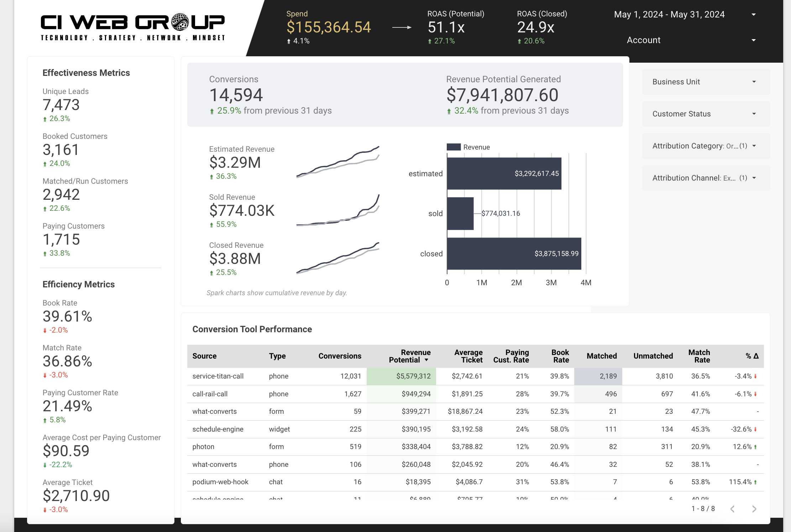791x532 pixels.
Task: Go to previous table page
Action: coord(732,509)
